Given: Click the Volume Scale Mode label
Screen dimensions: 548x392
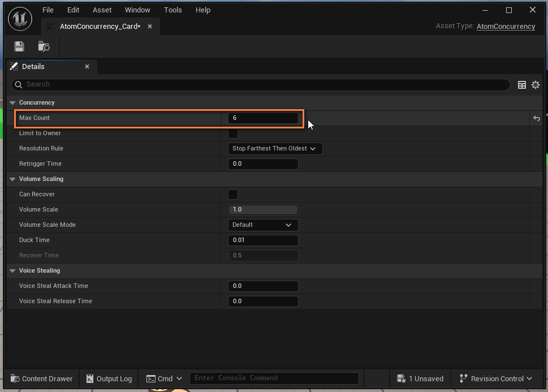Looking at the screenshot, I should [47, 225].
